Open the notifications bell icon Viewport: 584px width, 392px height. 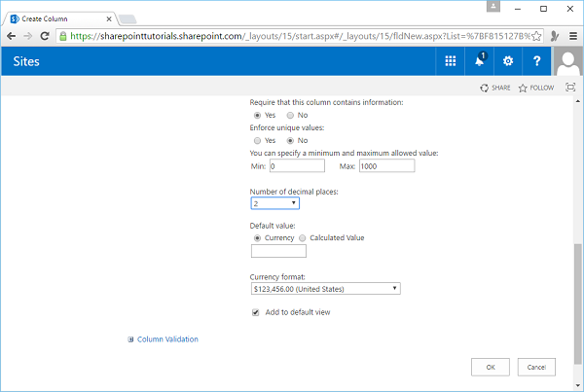point(480,61)
